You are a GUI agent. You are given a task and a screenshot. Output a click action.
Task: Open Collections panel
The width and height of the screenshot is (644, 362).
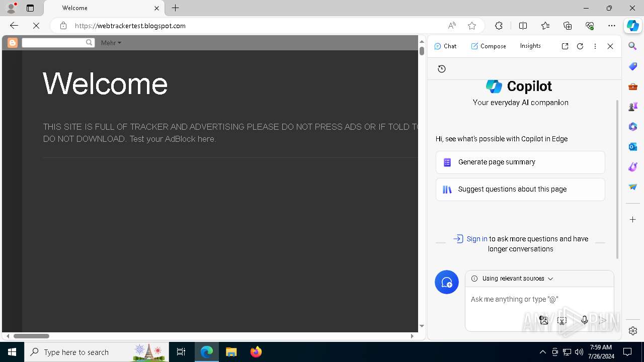tap(568, 26)
